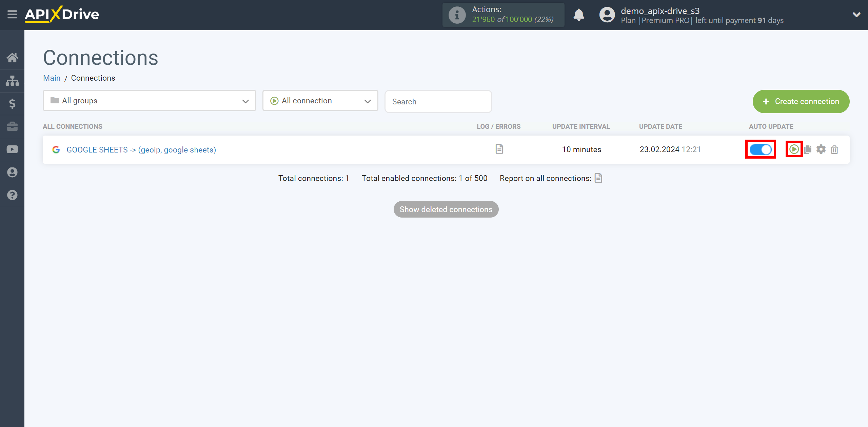Click the log/errors document icon
868x427 pixels.
pos(499,149)
